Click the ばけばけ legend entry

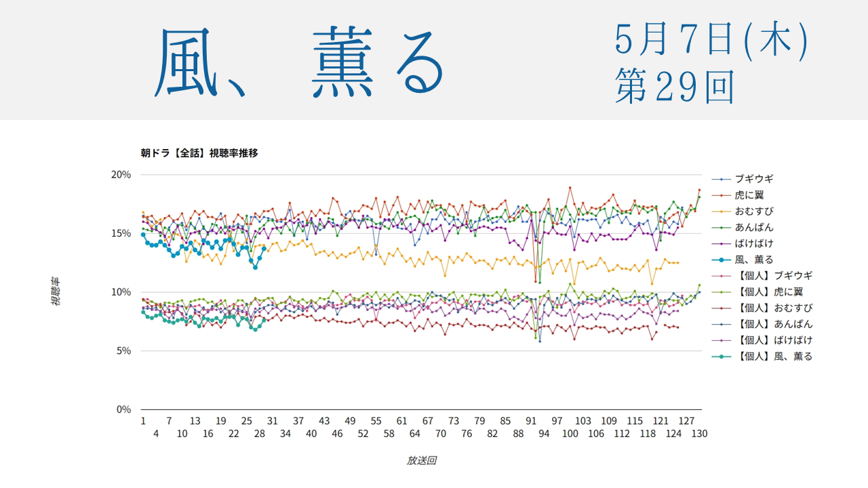[x=743, y=243]
